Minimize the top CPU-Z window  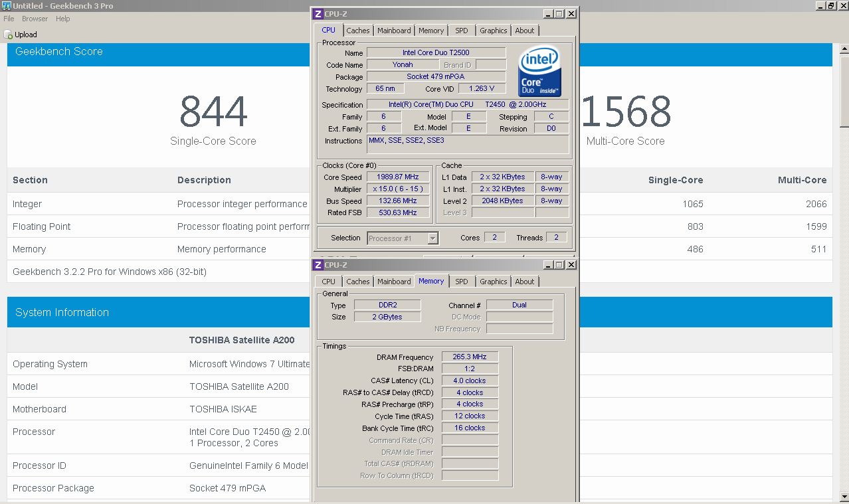click(x=548, y=13)
